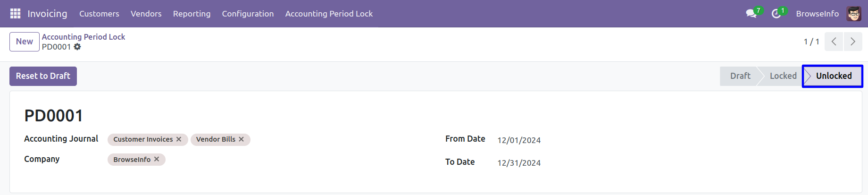The height and width of the screenshot is (195, 868).
Task: Remove the Customer Invoices journal tag
Action: [x=179, y=139]
